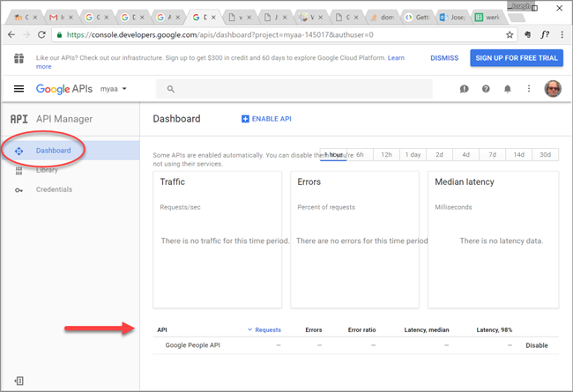Disable the Google People API

537,345
